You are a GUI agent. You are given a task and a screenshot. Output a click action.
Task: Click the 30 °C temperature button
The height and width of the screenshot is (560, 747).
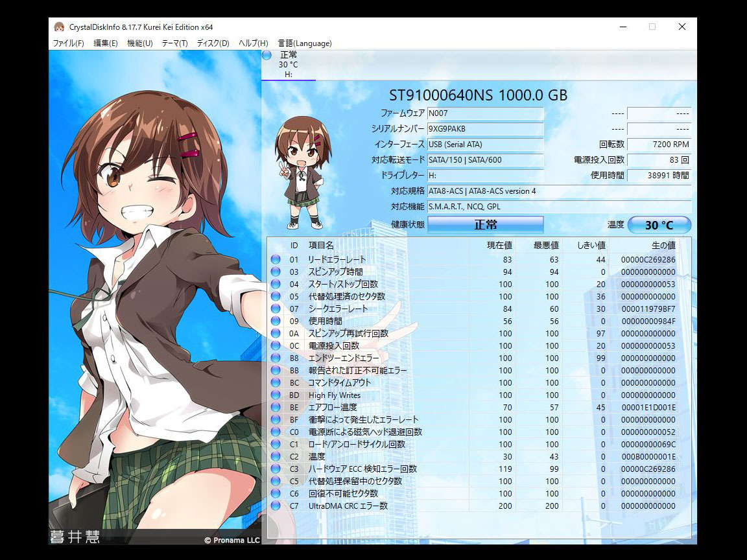[659, 225]
